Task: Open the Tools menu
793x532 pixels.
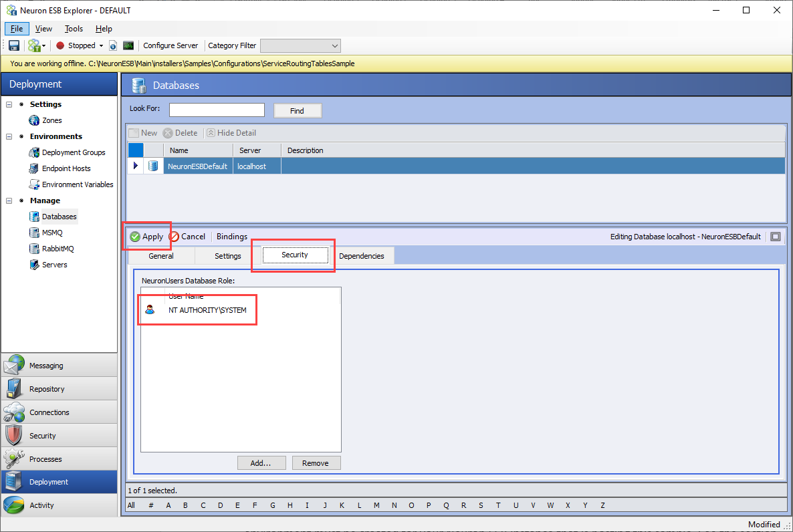Action: point(74,29)
